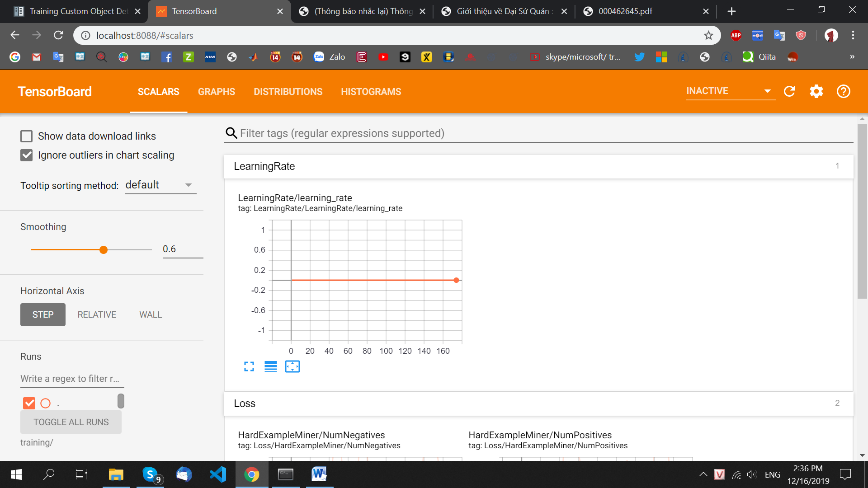Image resolution: width=868 pixels, height=488 pixels.
Task: Collapse the LearningRate section
Action: pyautogui.click(x=538, y=166)
